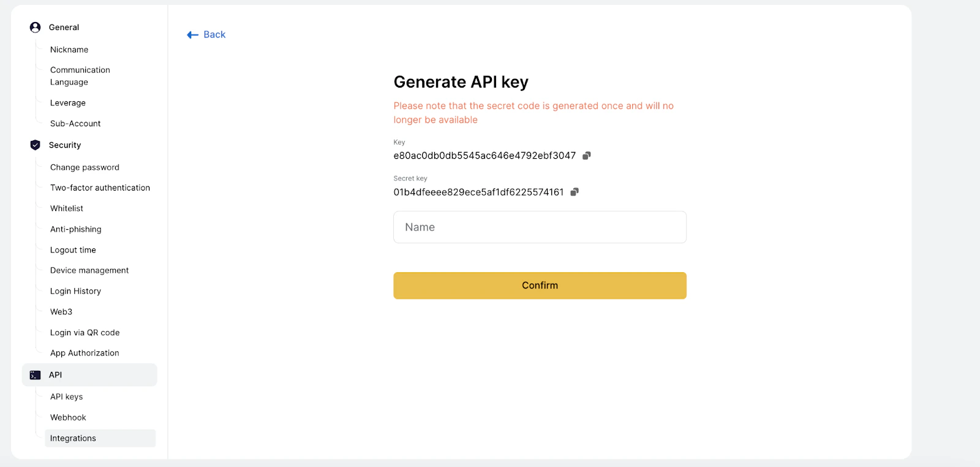Open Two-factor authentication settings
The image size is (980, 467).
[x=100, y=188]
